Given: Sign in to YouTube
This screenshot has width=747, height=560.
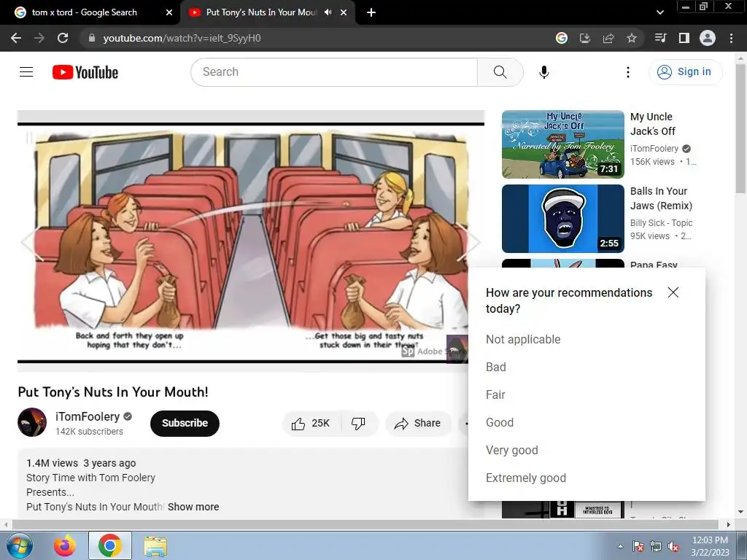Looking at the screenshot, I should click(x=685, y=72).
